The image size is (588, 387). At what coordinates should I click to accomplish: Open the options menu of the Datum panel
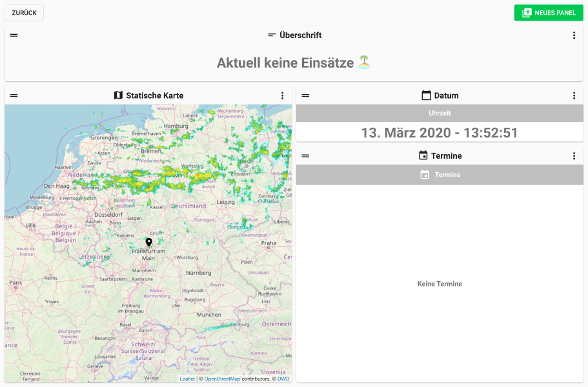pos(574,95)
